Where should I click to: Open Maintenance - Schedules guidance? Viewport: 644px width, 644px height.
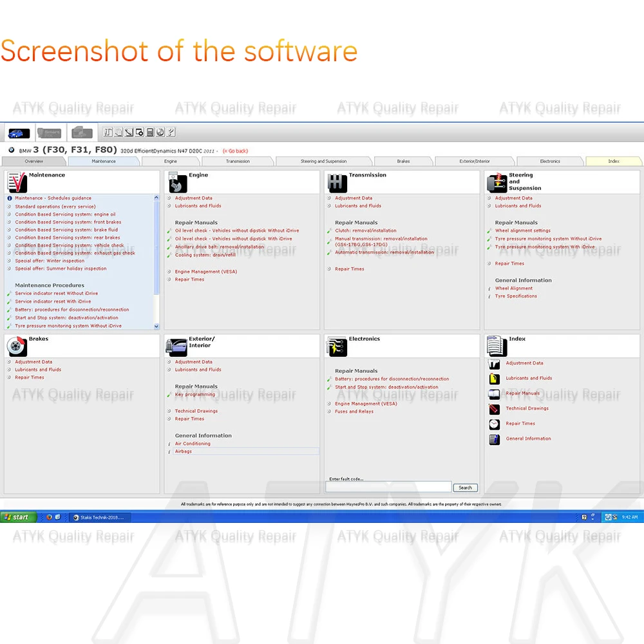click(53, 198)
